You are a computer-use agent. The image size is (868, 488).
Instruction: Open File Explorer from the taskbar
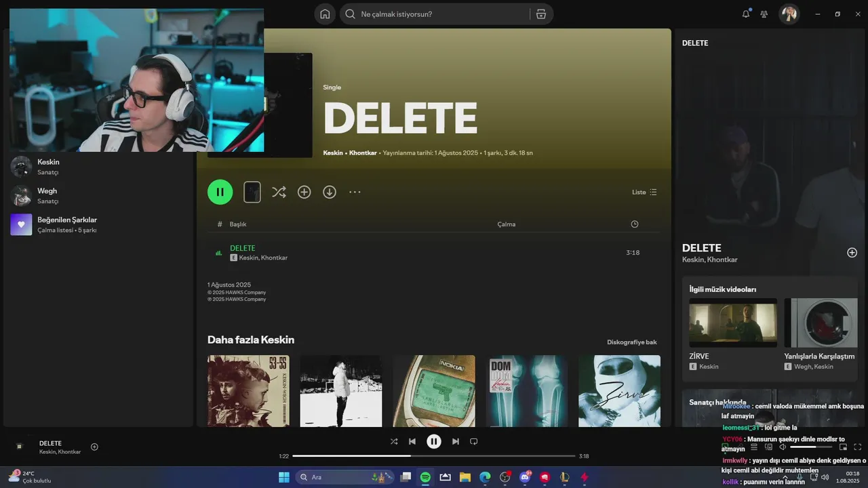[x=465, y=477]
